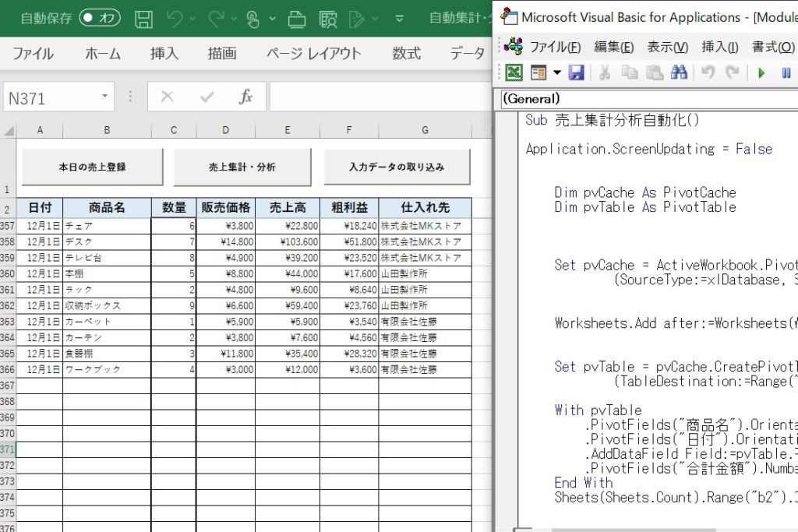
Task: Click the 入力データの取り込み button
Action: (397, 167)
